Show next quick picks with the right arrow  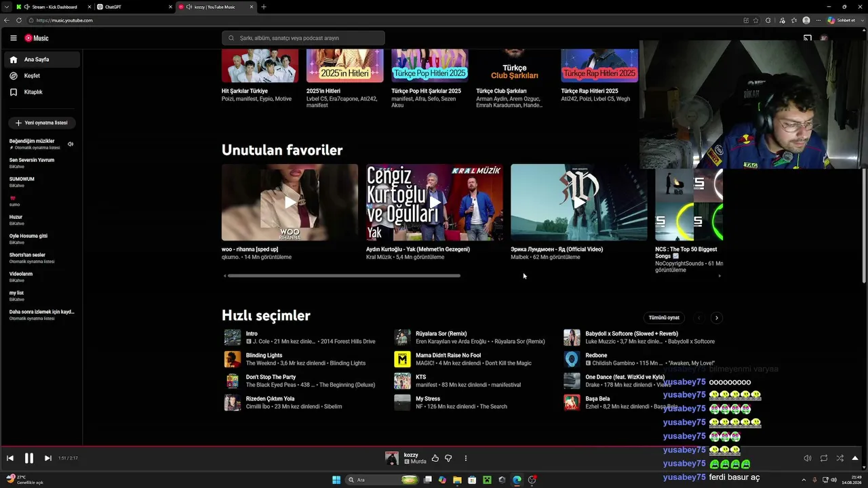[716, 318]
